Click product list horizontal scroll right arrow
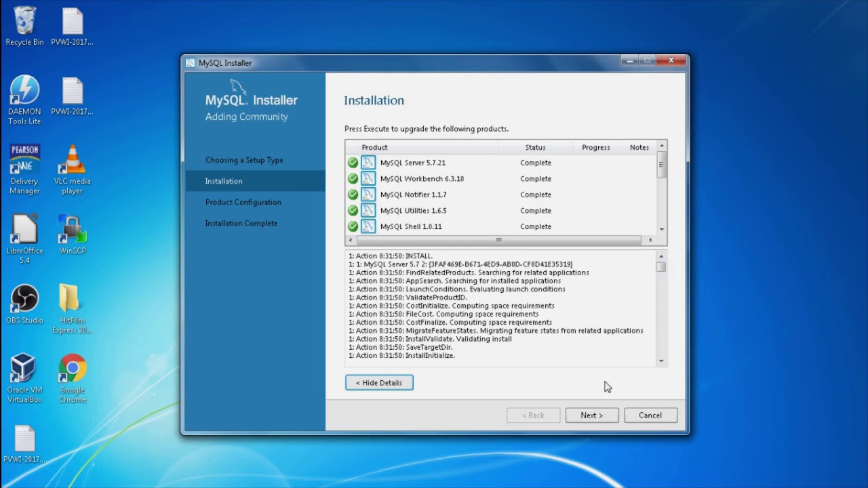 click(650, 240)
